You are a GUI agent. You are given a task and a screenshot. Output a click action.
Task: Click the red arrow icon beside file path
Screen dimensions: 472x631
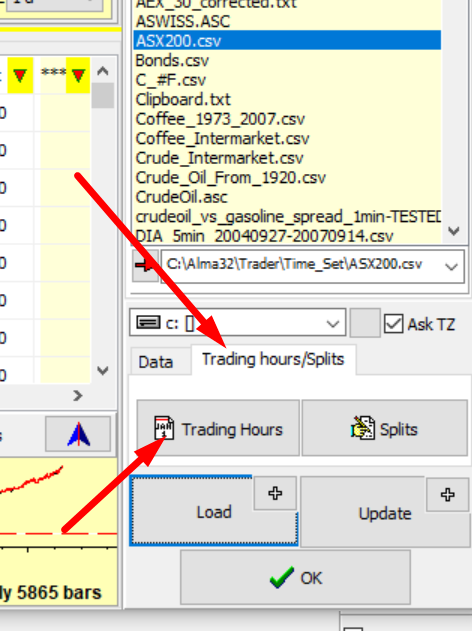145,266
